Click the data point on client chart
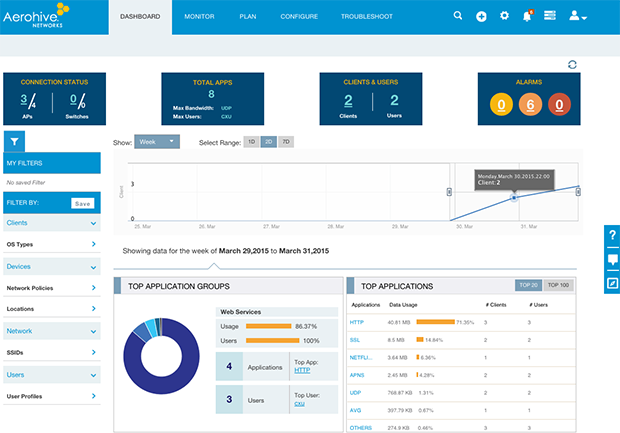 514,198
